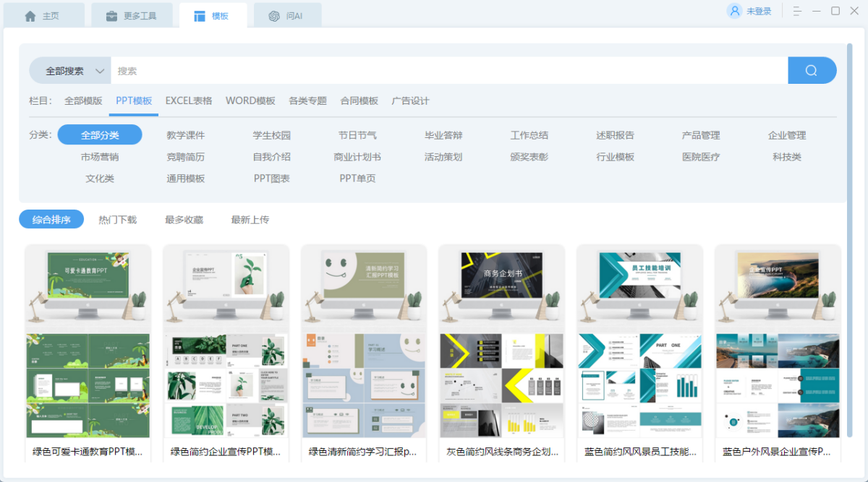
Task: Sort by 综合排序
Action: [51, 220]
